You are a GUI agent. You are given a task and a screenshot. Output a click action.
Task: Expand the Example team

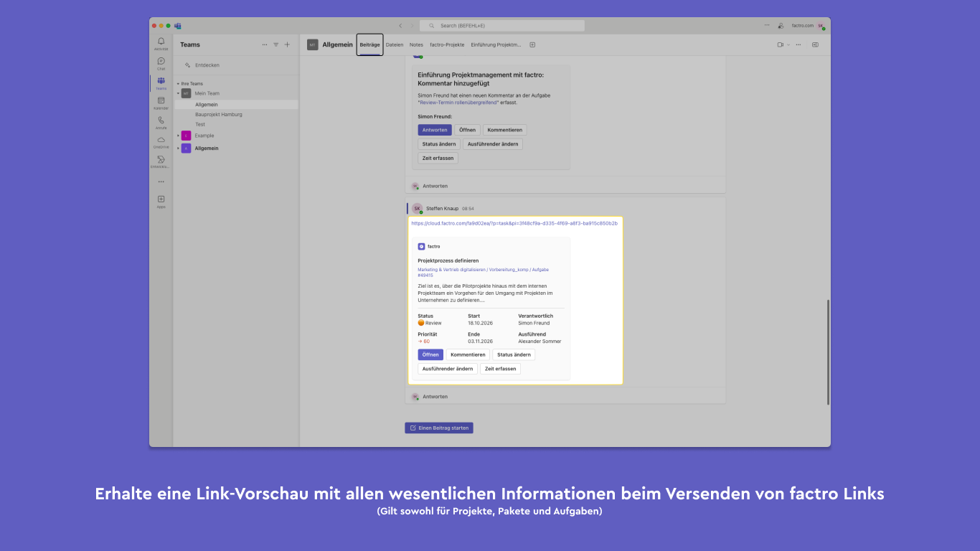178,136
